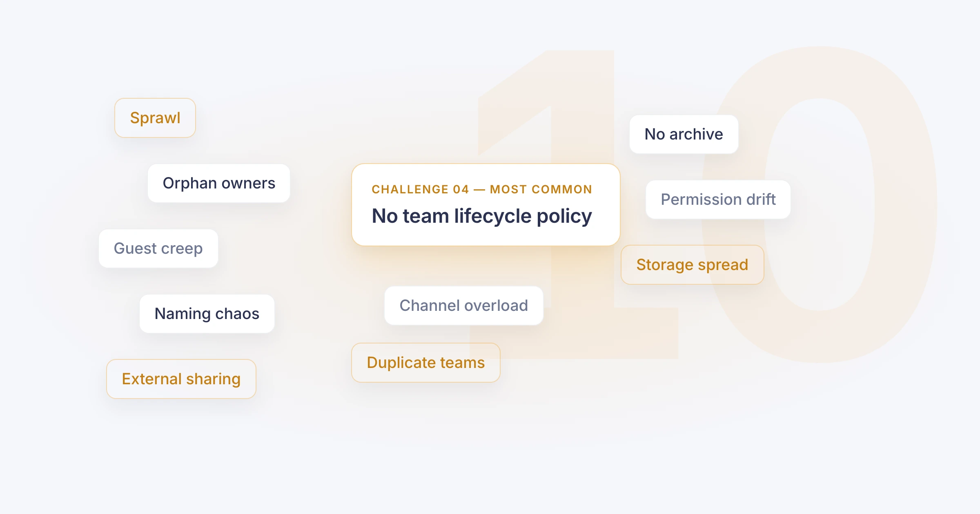Click the text Channel overload
This screenshot has width=980, height=514.
pyautogui.click(x=464, y=306)
